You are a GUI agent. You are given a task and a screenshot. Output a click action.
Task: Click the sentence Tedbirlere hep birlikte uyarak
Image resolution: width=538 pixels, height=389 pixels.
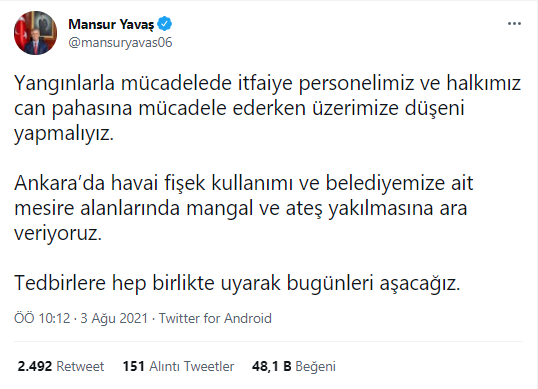tap(237, 284)
